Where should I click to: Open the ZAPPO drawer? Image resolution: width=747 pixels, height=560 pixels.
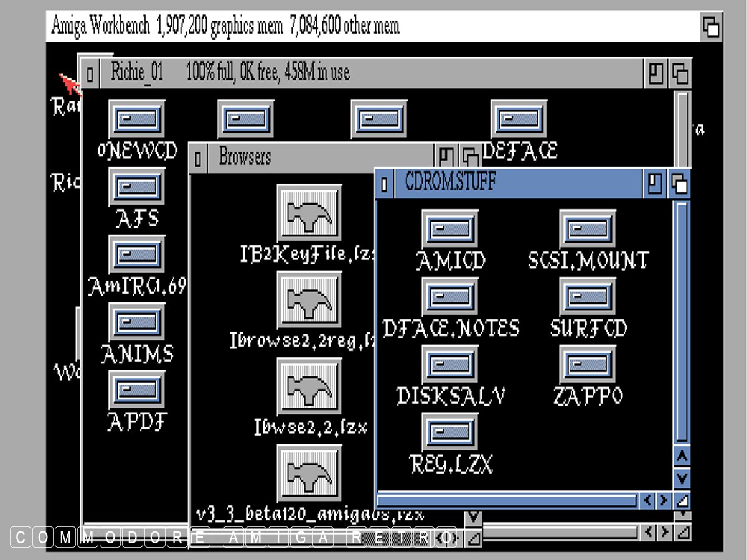(x=588, y=365)
